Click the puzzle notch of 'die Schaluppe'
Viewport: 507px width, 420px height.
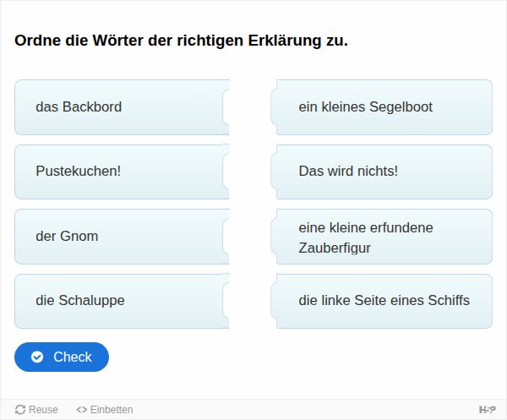pyautogui.click(x=226, y=301)
